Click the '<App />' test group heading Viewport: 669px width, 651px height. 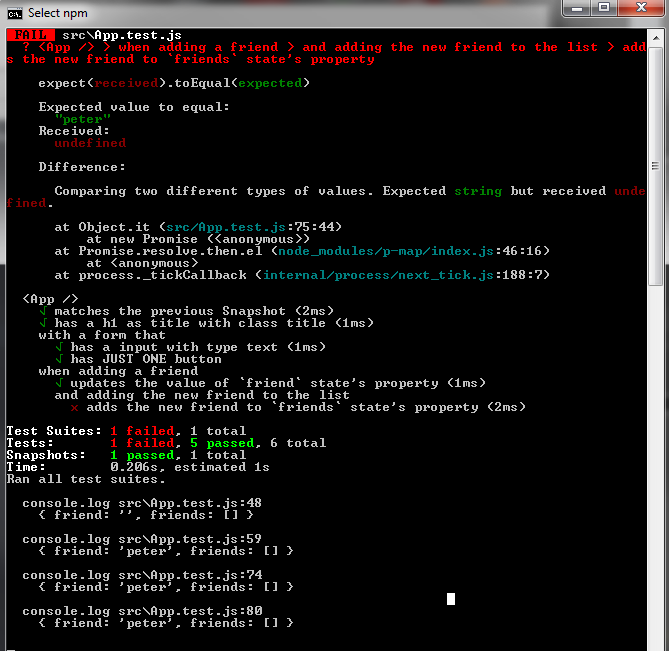(x=50, y=299)
